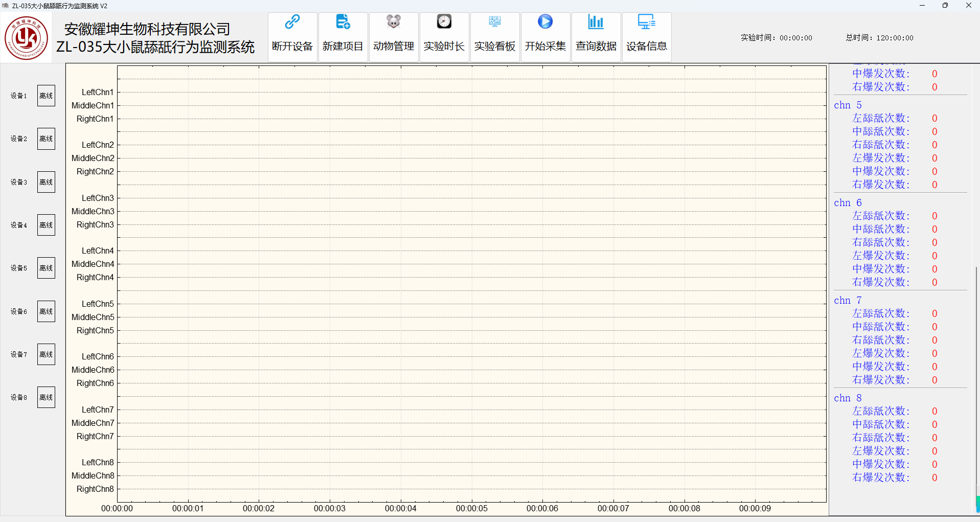Click the 总时间 120:00:00 readout
The width and height of the screenshot is (980, 522).
pos(879,38)
